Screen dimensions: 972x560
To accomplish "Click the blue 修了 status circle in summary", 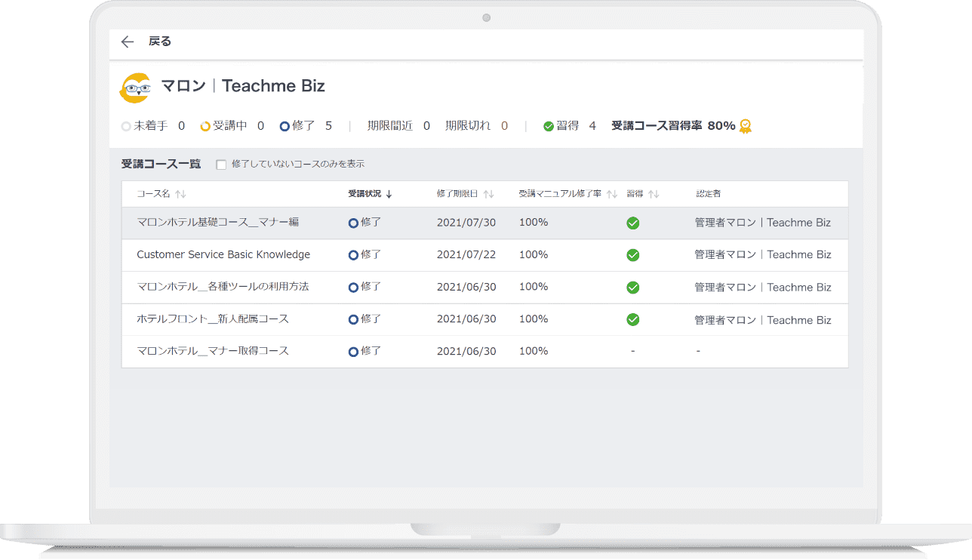I will coord(285,126).
